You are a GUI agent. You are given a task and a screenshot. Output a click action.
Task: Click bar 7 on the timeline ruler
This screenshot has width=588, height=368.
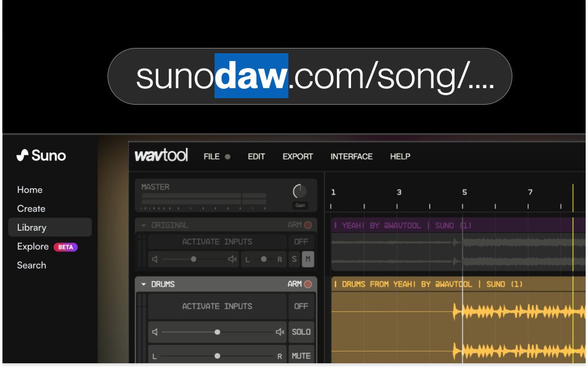(x=530, y=192)
